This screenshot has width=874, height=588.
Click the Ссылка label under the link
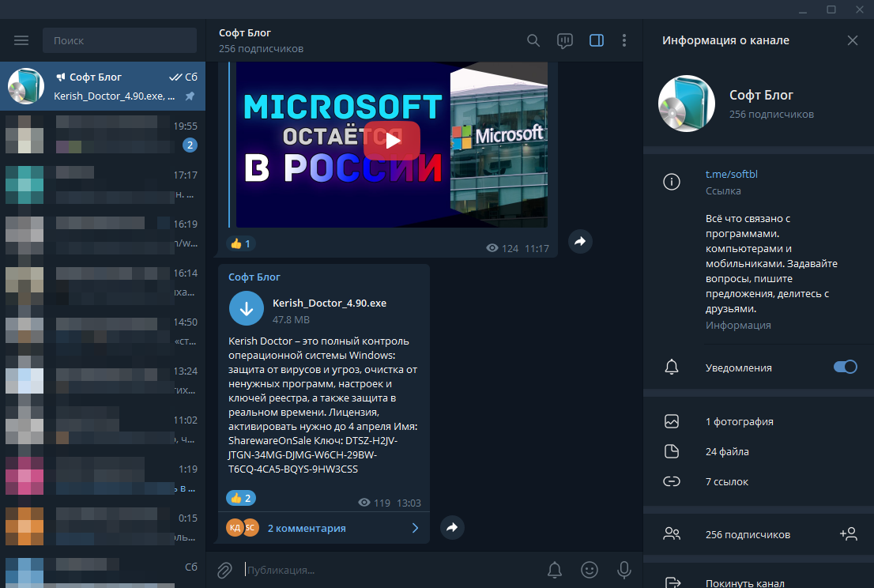coord(723,190)
